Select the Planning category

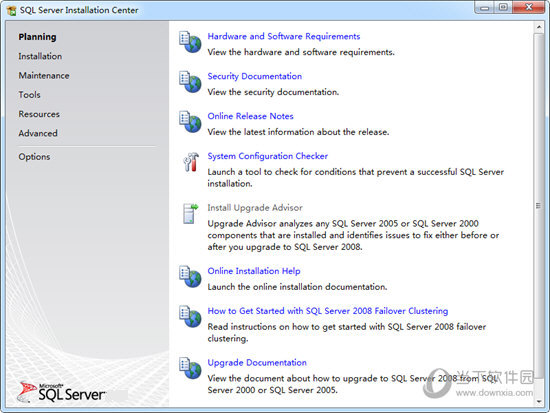click(37, 37)
